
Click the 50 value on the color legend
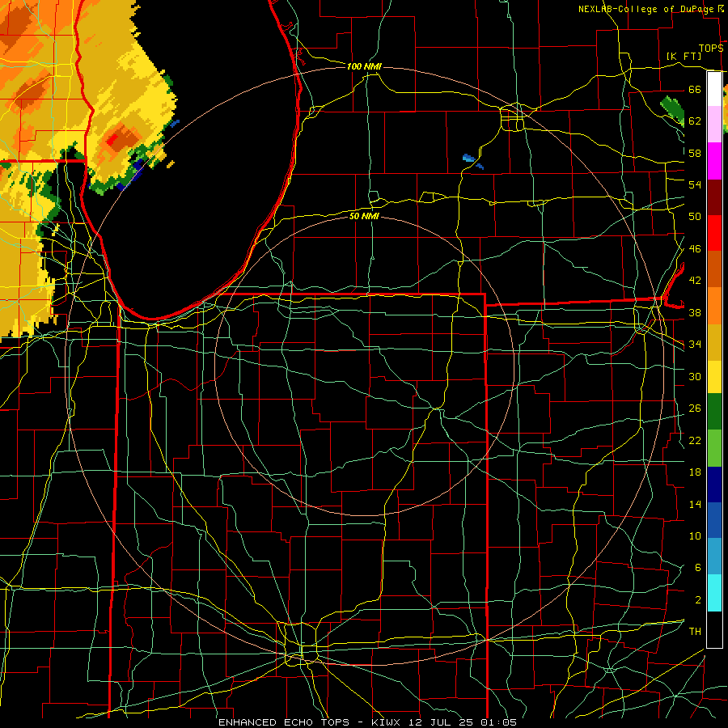[x=695, y=216]
